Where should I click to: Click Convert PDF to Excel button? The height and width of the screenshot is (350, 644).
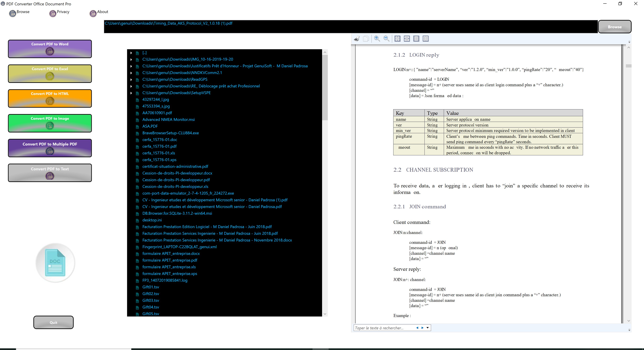[50, 73]
